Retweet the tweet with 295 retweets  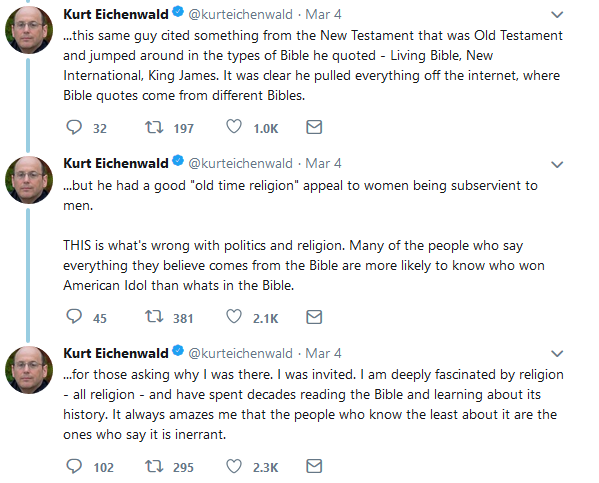click(154, 466)
